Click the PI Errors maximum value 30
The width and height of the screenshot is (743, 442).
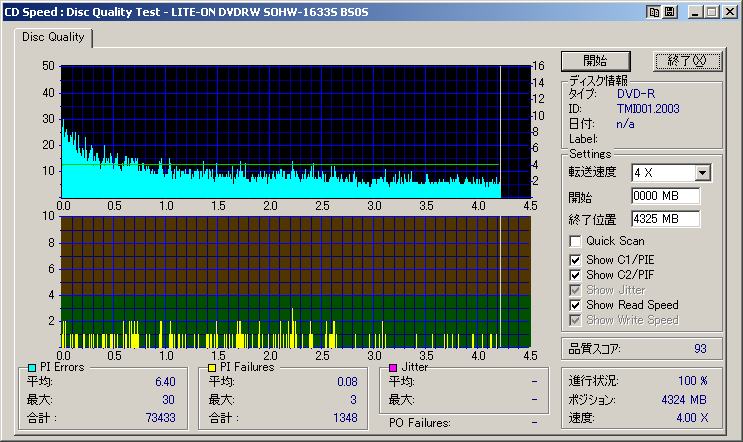tap(169, 400)
